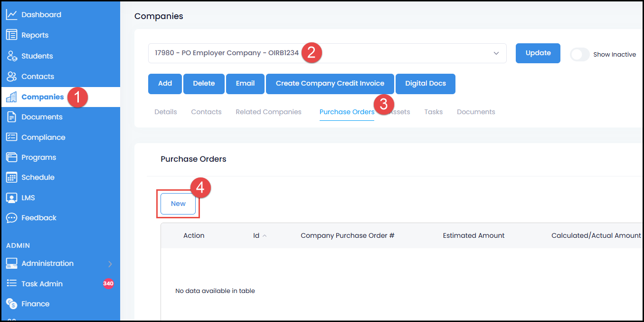Screen dimensions: 644x322
Task: Click the Feedback speech bubble icon
Action: pos(11,218)
